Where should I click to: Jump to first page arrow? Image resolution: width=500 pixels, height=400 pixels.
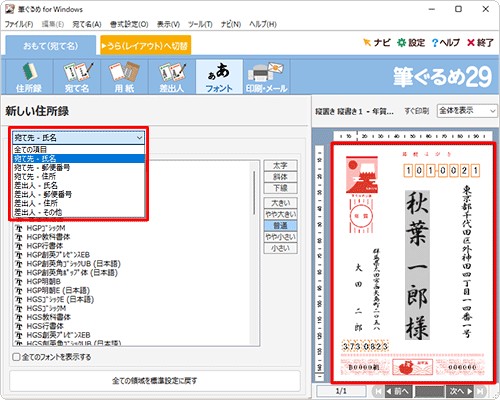point(378,391)
